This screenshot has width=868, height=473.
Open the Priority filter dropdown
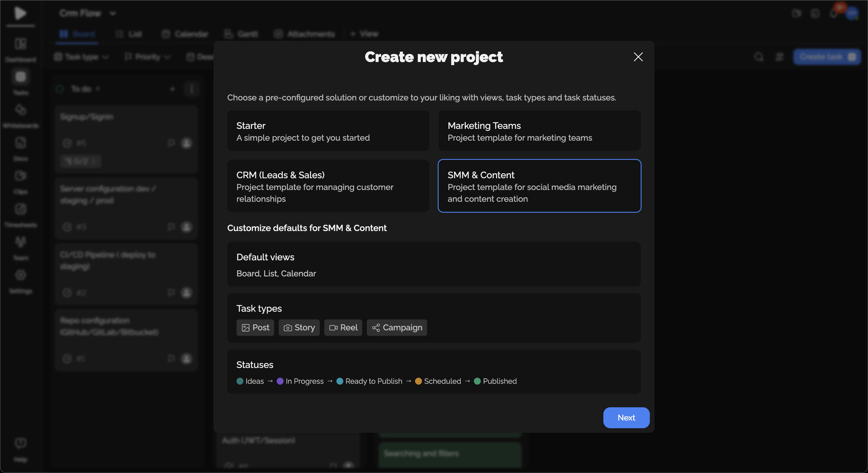[x=148, y=57]
